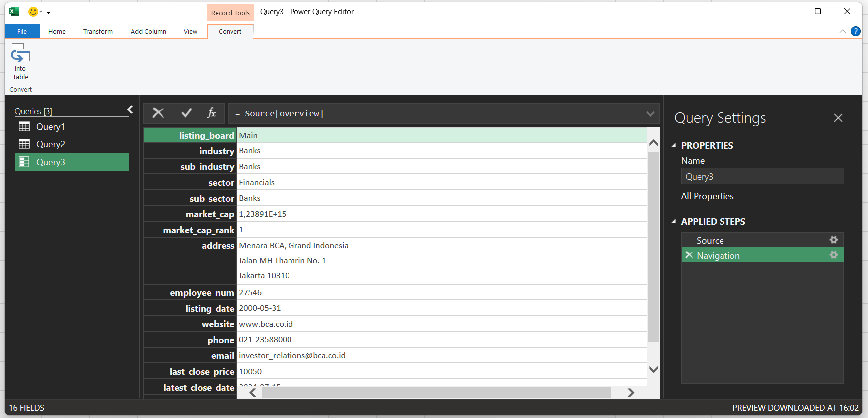868x418 pixels.
Task: Confirm the formula with checkmark icon
Action: tap(186, 113)
